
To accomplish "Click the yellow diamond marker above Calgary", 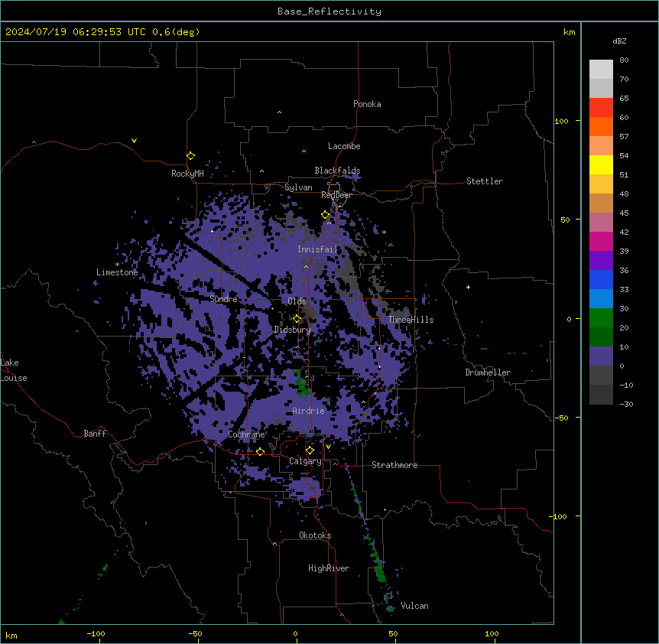I will click(x=310, y=450).
